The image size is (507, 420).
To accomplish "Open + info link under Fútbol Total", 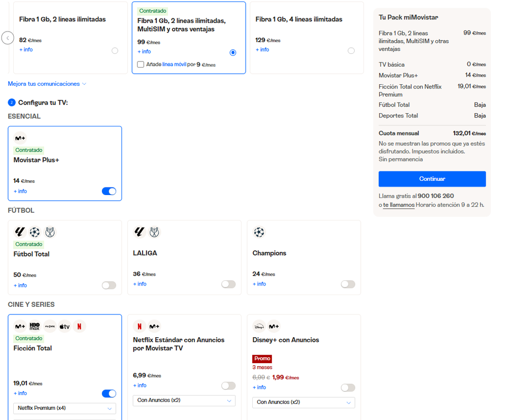I will tap(20, 285).
